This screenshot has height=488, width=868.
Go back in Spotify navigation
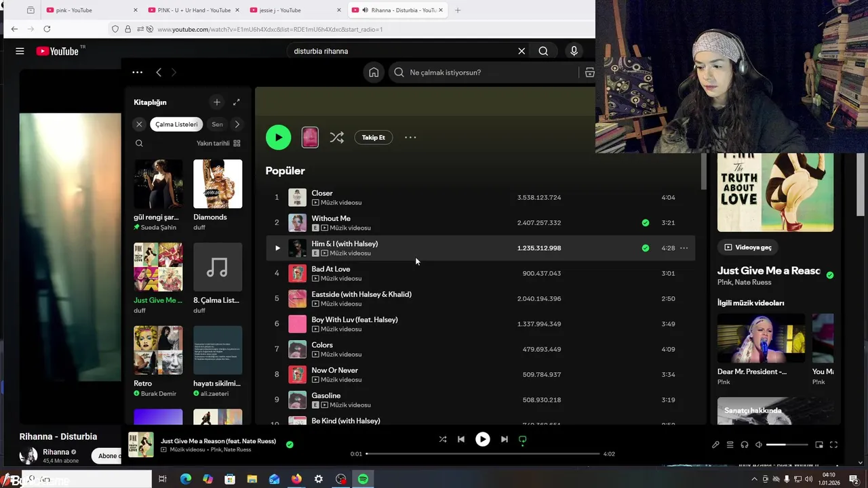click(159, 73)
